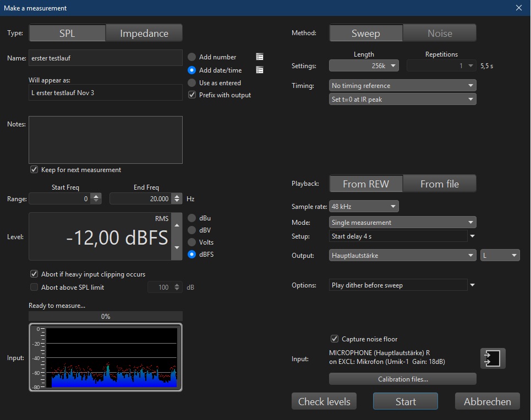Start the measurement
This screenshot has height=420, width=531.
(x=406, y=401)
